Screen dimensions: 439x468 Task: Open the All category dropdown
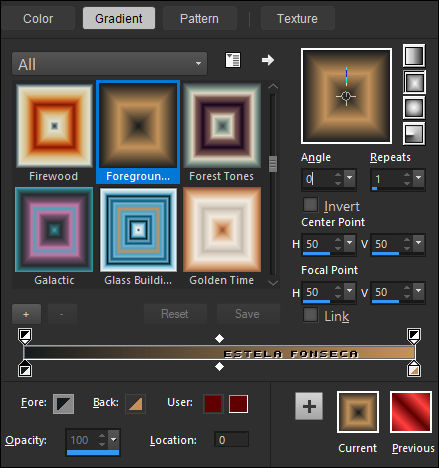[109, 63]
